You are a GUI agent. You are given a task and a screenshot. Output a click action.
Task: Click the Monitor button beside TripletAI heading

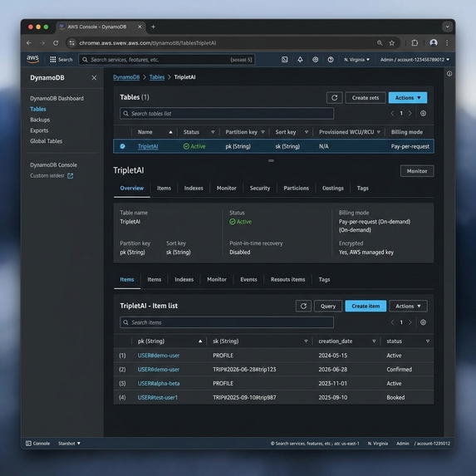coord(417,171)
